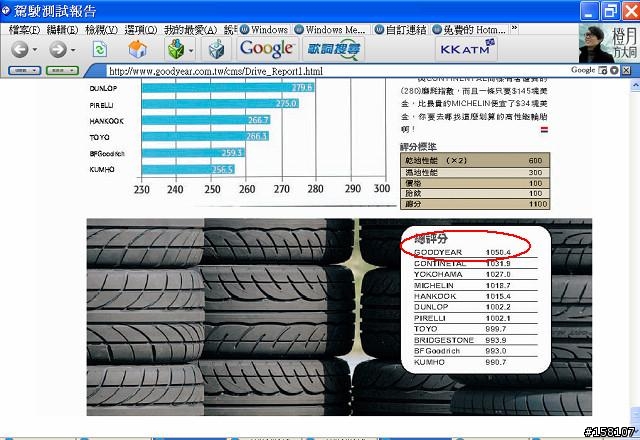
Task: Click the 歌詞搜尋 lyrics search button
Action: (333, 49)
